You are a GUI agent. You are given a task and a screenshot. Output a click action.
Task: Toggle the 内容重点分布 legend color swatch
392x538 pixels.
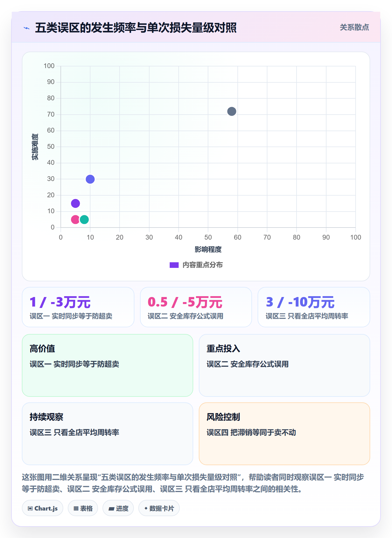click(174, 265)
